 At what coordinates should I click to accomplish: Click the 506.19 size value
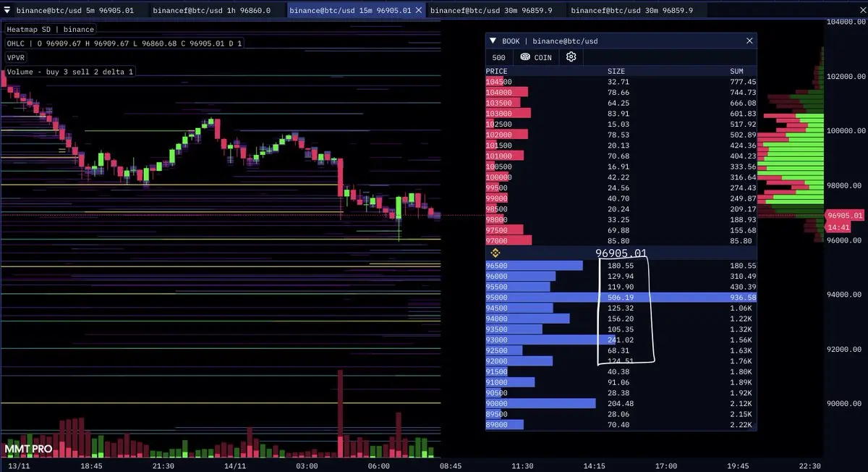(x=621, y=298)
